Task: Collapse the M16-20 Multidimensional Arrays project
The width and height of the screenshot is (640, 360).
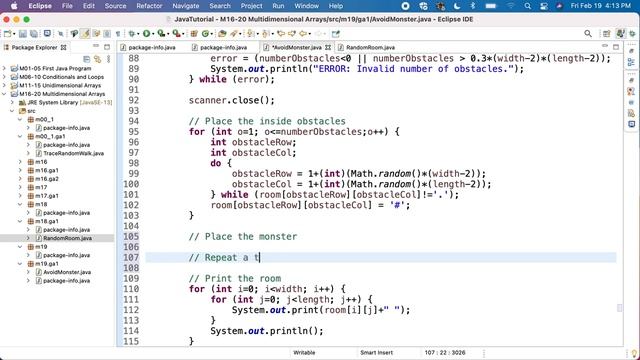Action: click(x=4, y=94)
